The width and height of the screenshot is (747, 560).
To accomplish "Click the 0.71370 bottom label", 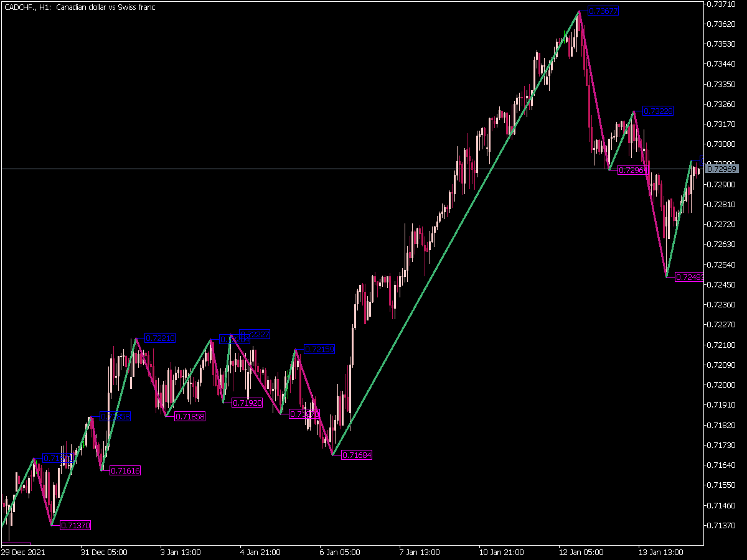I will tap(74, 526).
